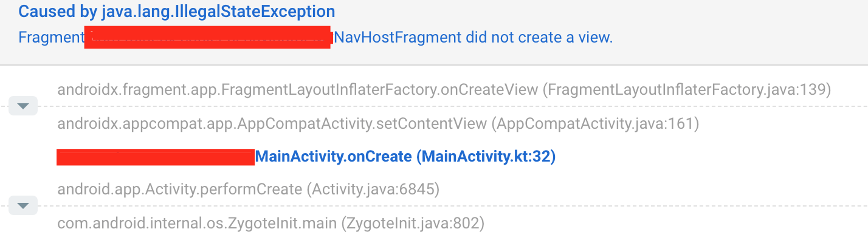Click the red redacted block in exception message
This screenshot has height=243, width=868.
pyautogui.click(x=207, y=38)
